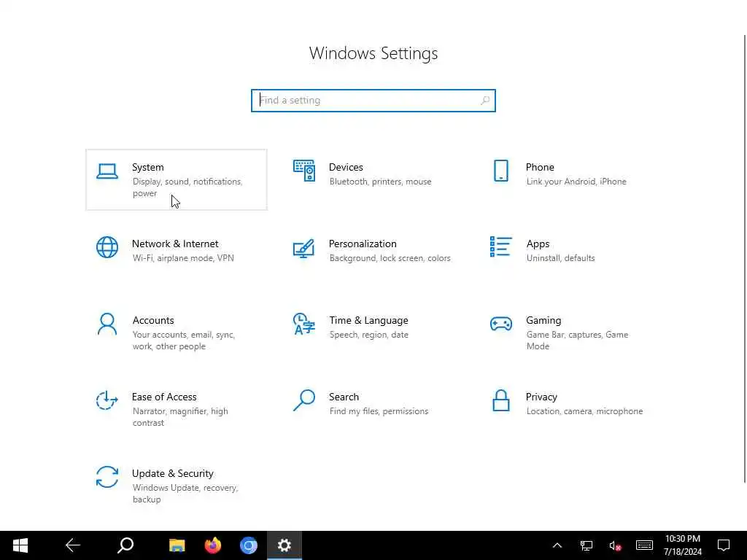Screen dimensions: 747x560
Task: Open the Accounts title
Action: point(153,321)
